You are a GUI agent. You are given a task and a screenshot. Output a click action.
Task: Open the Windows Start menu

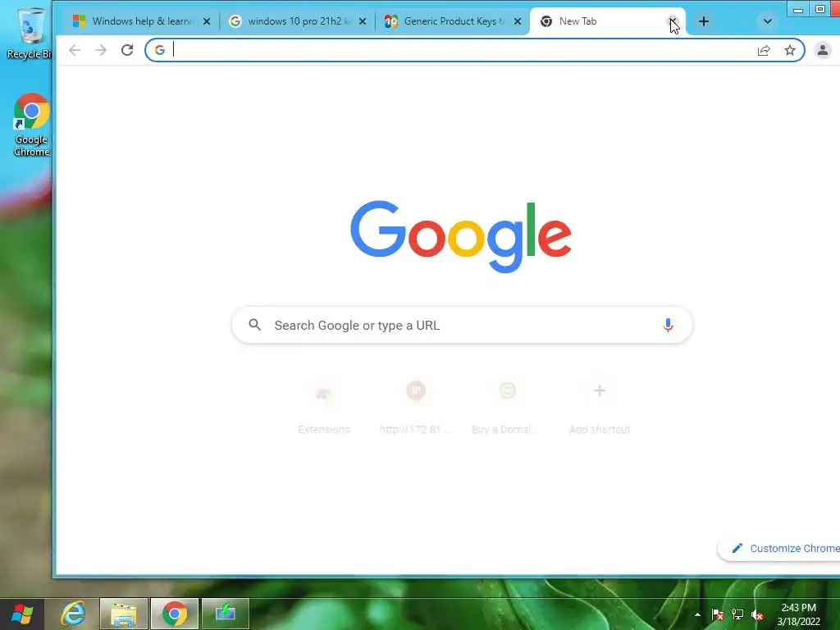pos(21,614)
